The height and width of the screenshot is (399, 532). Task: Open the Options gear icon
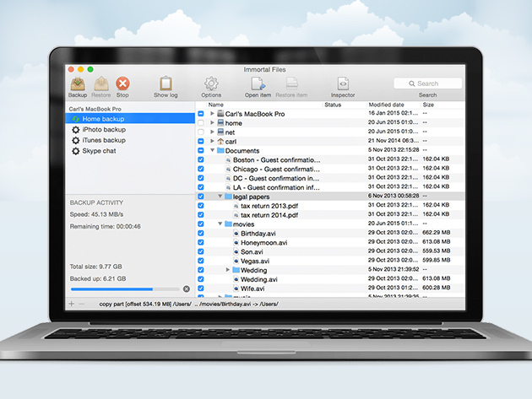pos(211,84)
